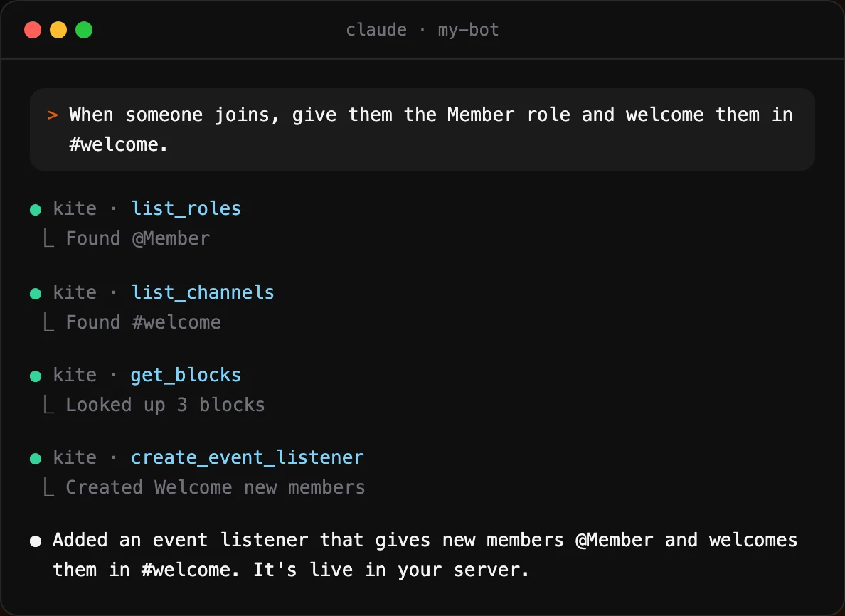Click the 'Found #welcome' result line
Viewport: 845px width, 616px height.
[x=144, y=323]
